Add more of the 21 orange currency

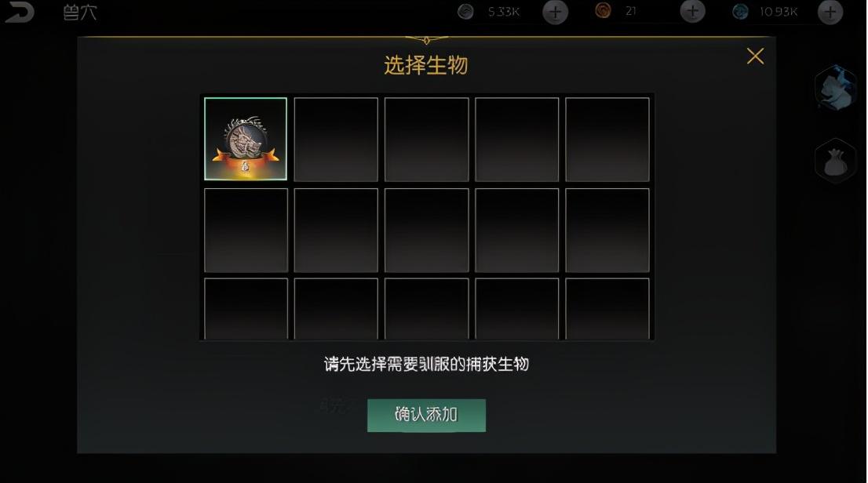pos(692,12)
